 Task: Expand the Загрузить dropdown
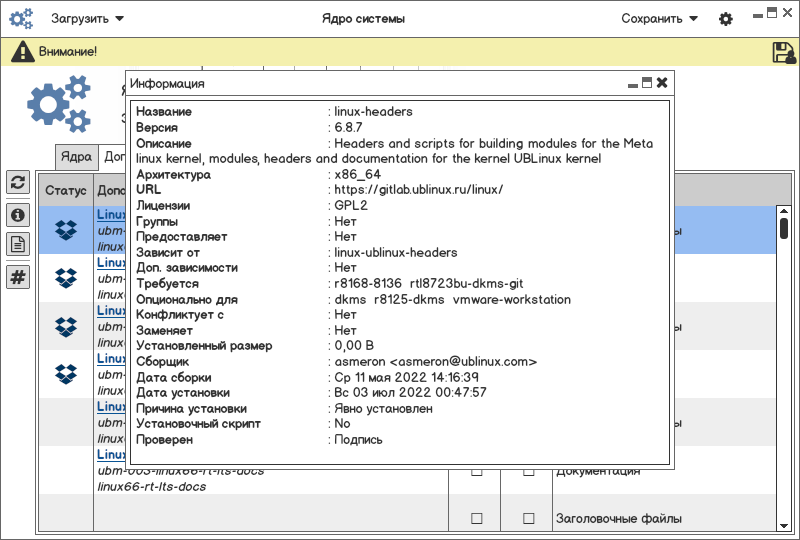(x=87, y=19)
